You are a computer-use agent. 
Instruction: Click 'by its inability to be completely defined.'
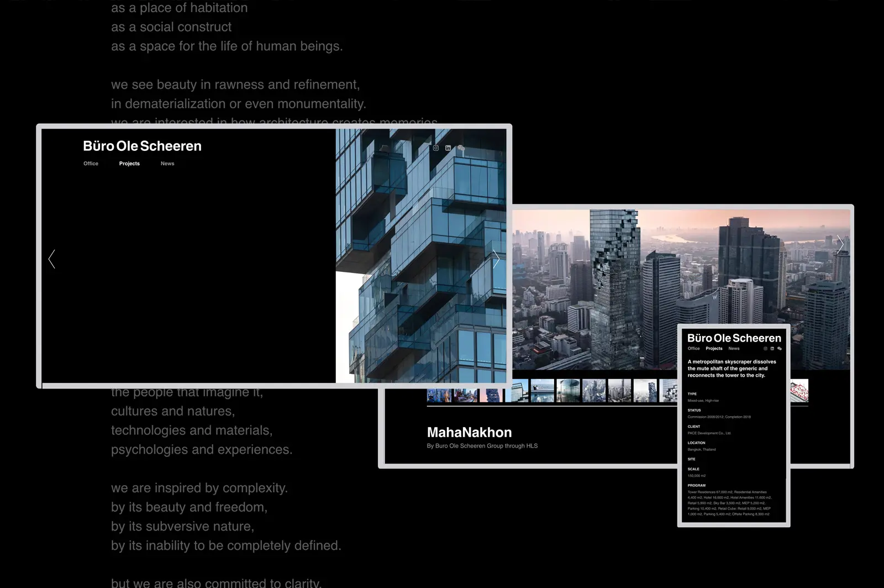[226, 546]
